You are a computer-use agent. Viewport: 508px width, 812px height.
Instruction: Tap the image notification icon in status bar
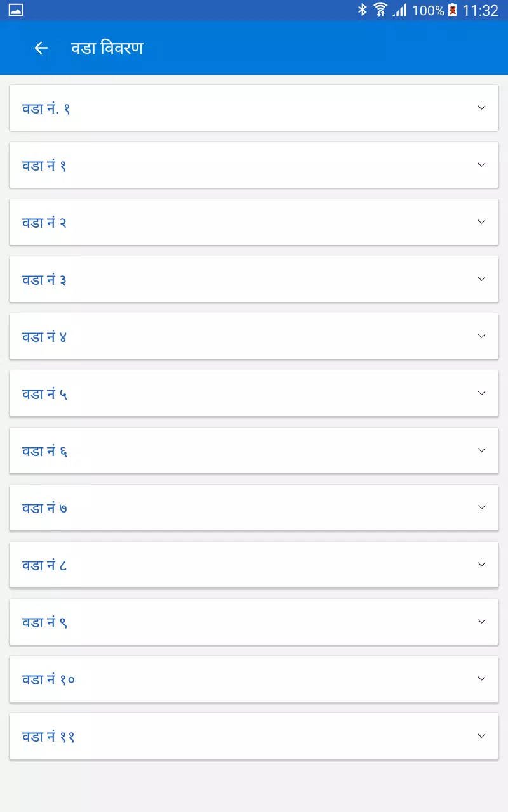[16, 10]
